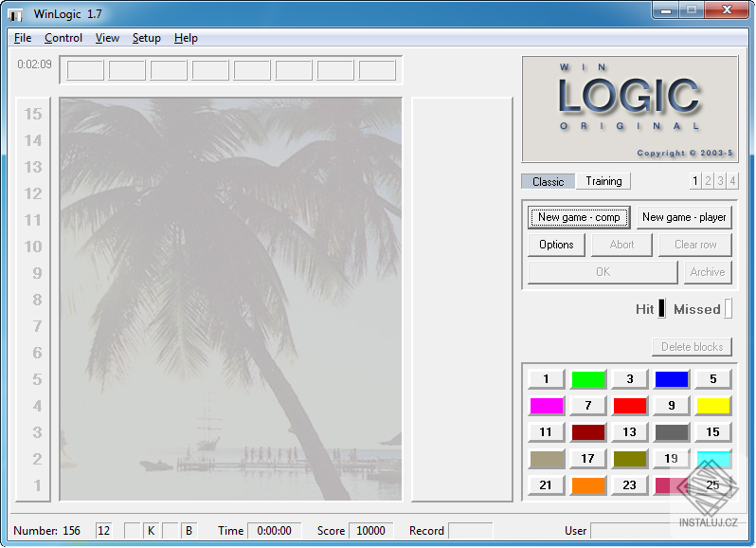Image resolution: width=756 pixels, height=548 pixels.
Task: Select level 2 toggle
Action: pos(708,181)
